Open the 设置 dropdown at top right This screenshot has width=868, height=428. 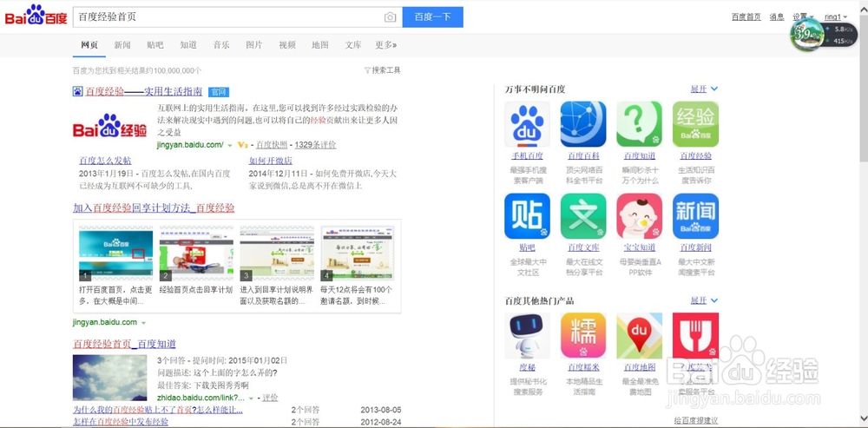803,17
